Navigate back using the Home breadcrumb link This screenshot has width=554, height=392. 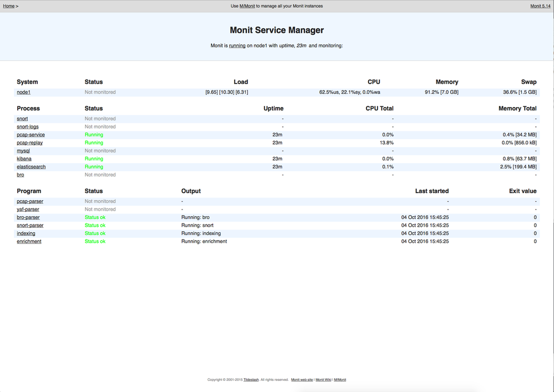click(8, 6)
